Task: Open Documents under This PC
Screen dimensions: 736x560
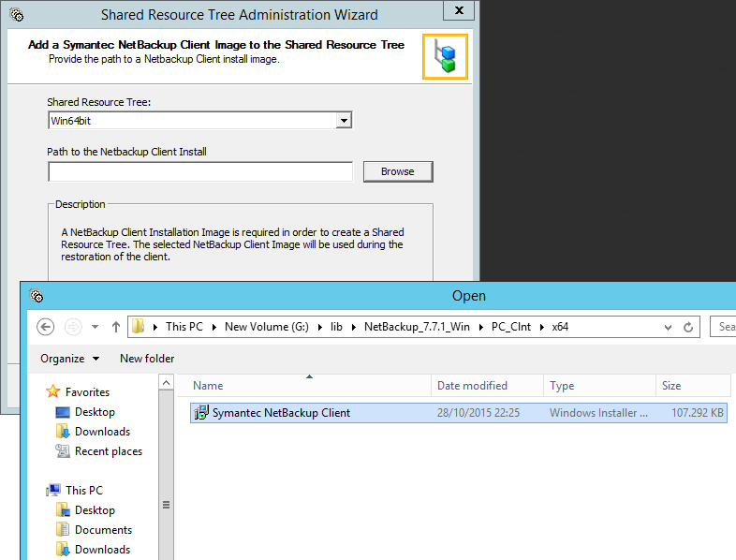Action: click(x=103, y=529)
